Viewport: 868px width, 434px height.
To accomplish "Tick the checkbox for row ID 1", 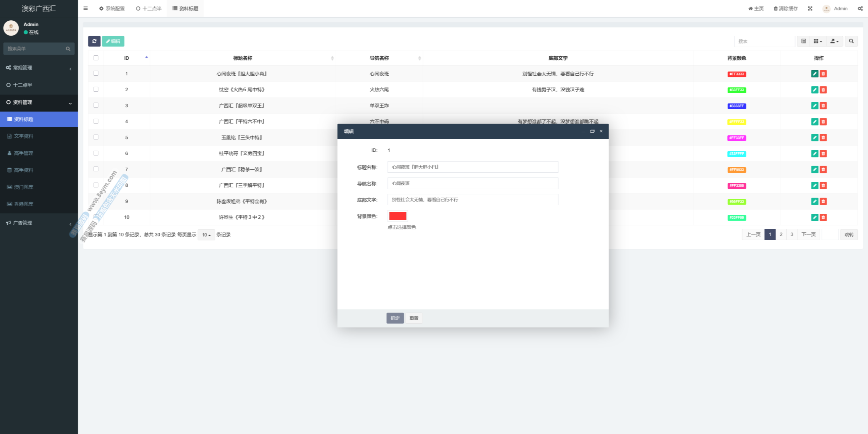I will pyautogui.click(x=96, y=73).
